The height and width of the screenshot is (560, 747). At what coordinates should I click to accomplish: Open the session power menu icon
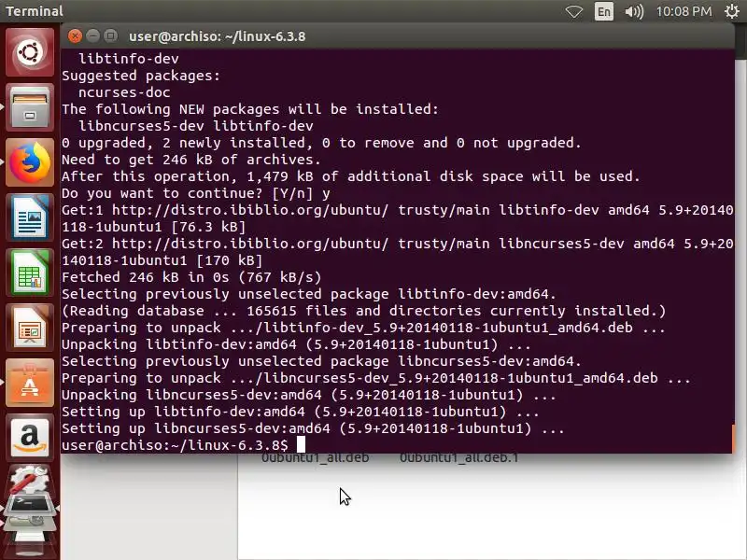[x=732, y=11]
